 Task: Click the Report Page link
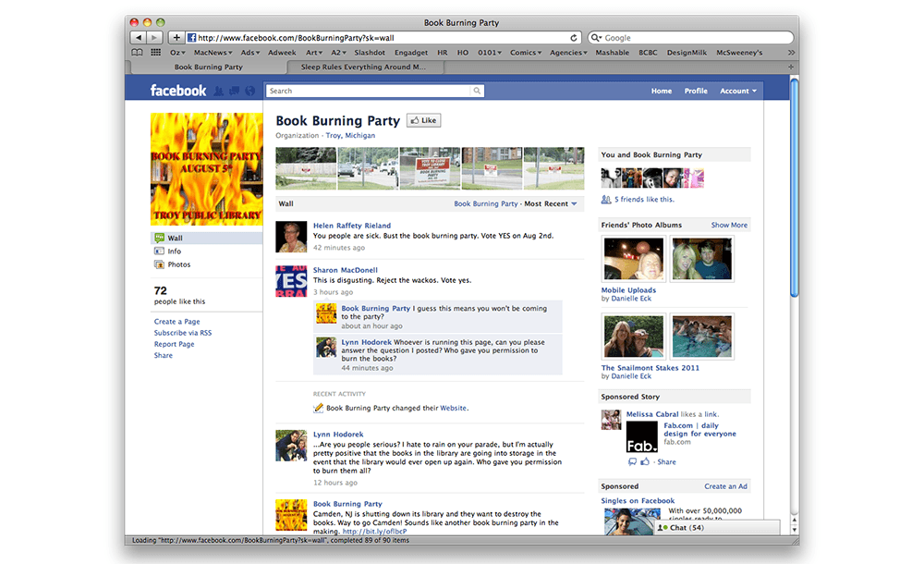tap(174, 344)
